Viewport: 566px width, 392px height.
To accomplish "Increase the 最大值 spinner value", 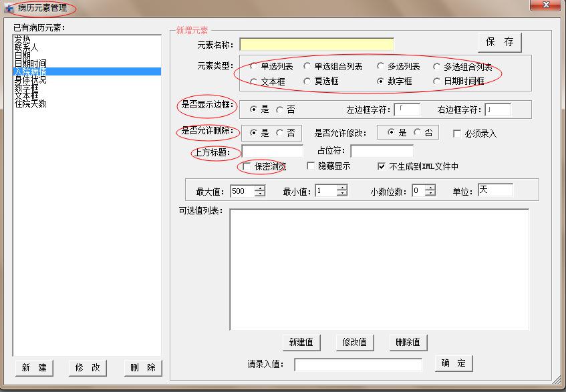I will tap(259, 188).
